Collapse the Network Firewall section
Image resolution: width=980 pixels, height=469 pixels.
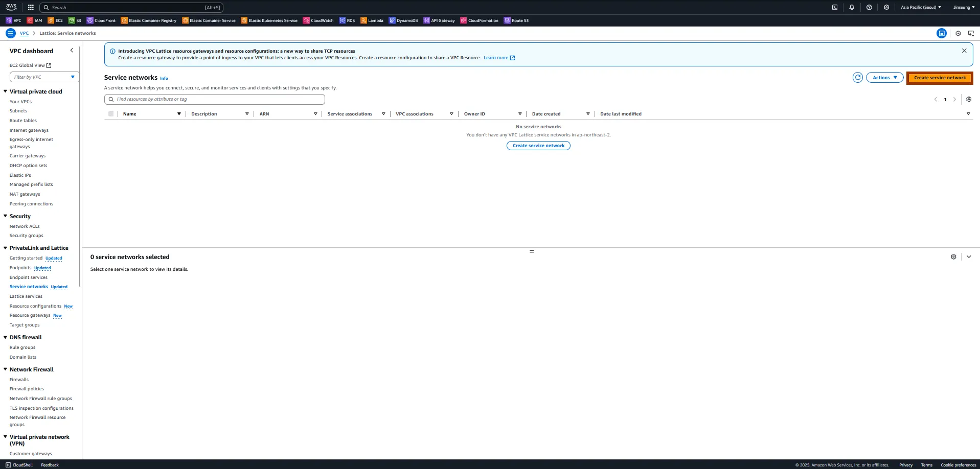(5, 369)
